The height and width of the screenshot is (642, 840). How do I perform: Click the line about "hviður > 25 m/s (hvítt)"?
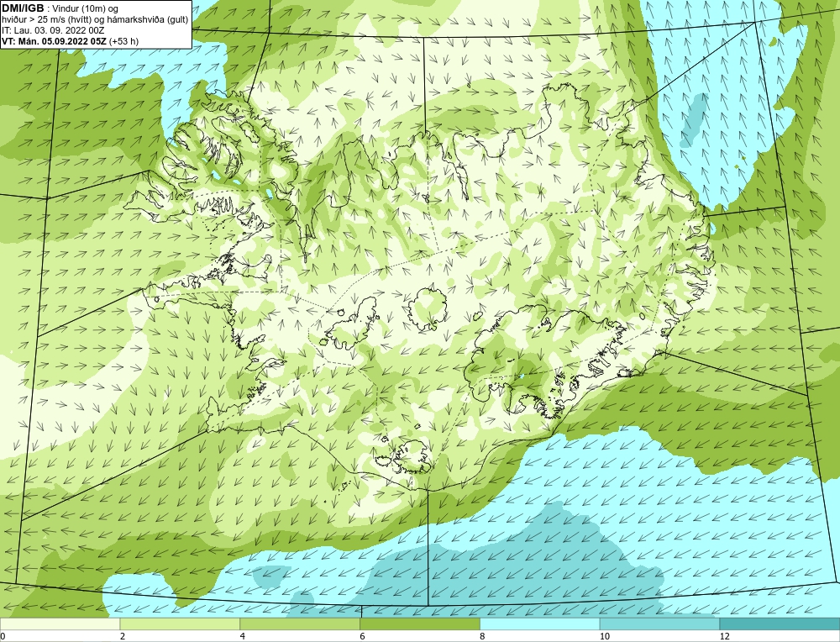[95, 19]
